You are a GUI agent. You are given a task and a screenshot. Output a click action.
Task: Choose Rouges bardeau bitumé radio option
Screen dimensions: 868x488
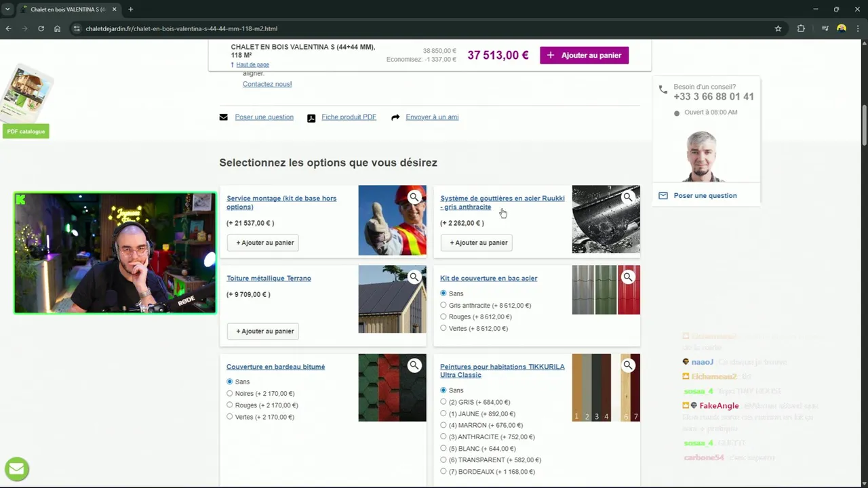(x=230, y=405)
